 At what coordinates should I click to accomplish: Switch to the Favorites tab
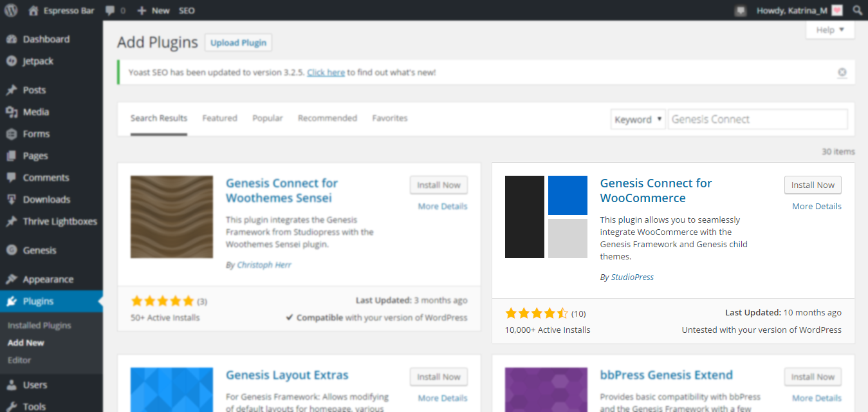[390, 118]
